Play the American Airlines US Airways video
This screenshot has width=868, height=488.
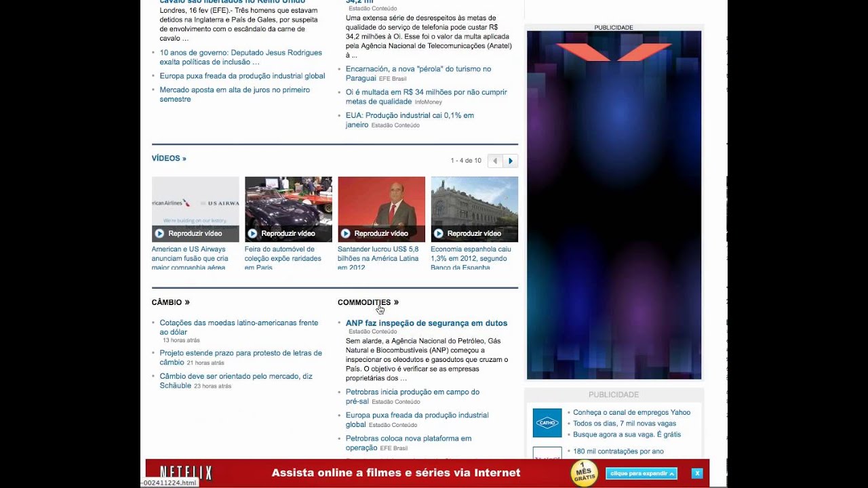click(x=195, y=233)
